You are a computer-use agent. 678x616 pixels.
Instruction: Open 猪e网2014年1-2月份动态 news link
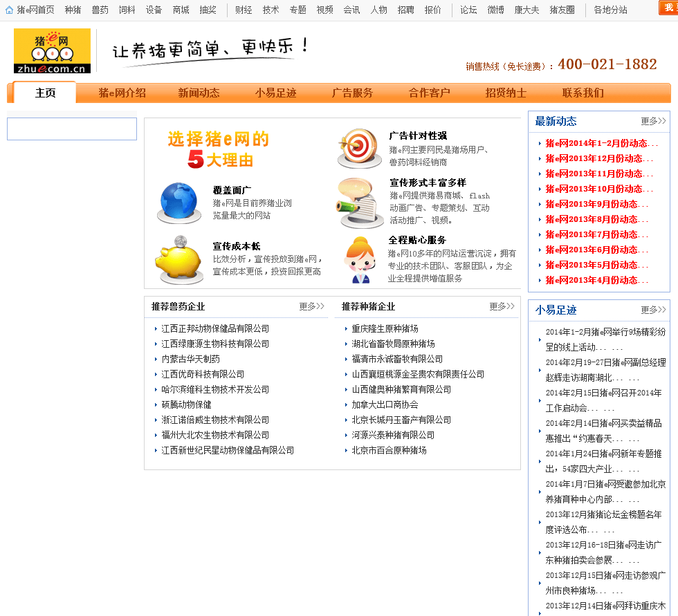tap(601, 143)
